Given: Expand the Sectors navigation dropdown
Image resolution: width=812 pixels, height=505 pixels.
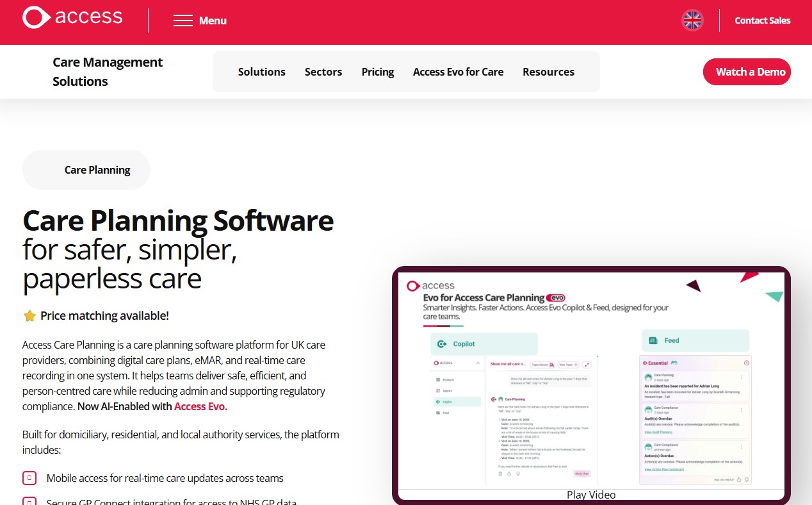Looking at the screenshot, I should point(323,72).
